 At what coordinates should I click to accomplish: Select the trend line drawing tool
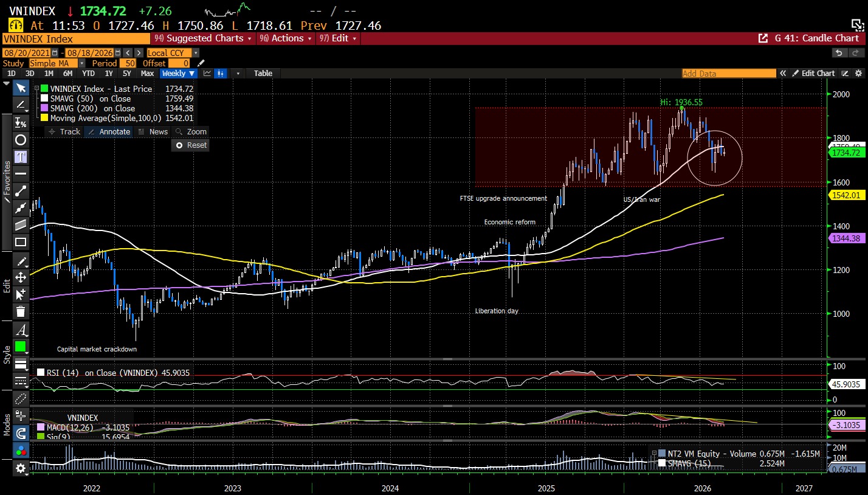pos(21,105)
